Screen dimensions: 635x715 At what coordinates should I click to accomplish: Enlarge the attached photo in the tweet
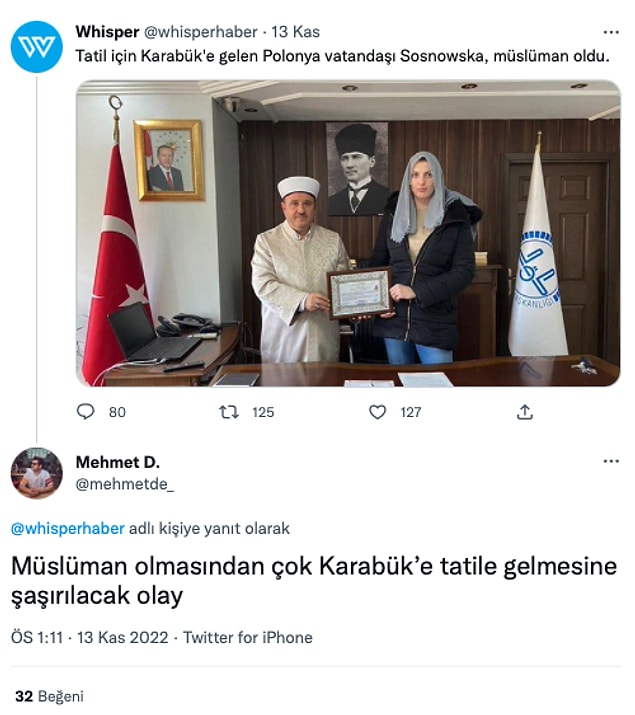click(x=348, y=233)
